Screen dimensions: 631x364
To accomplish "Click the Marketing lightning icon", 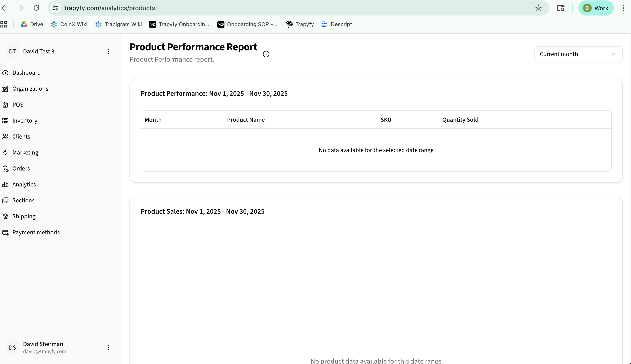I will tap(5, 153).
